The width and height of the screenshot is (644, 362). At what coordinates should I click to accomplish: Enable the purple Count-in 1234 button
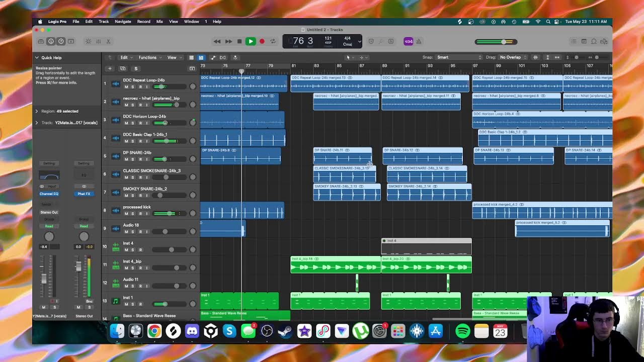click(409, 41)
